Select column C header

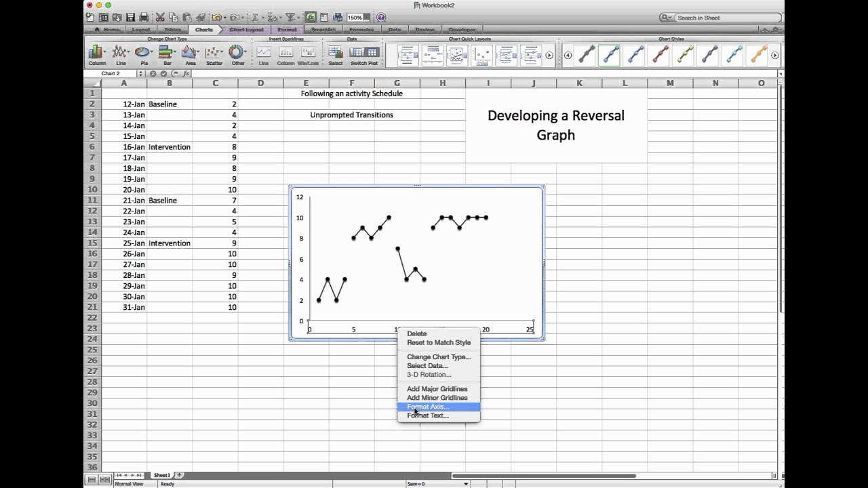215,83
